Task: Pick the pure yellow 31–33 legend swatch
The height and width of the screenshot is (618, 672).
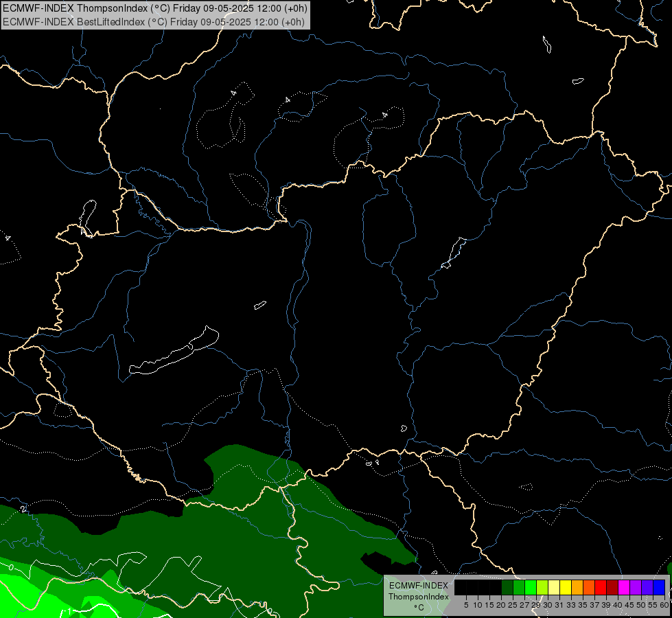Action: click(566, 587)
